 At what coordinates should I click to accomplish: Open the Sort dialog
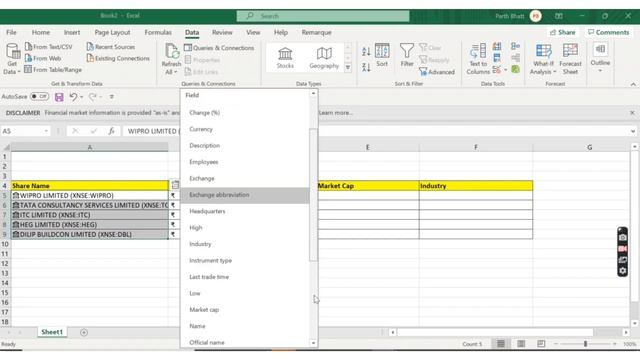pyautogui.click(x=382, y=55)
